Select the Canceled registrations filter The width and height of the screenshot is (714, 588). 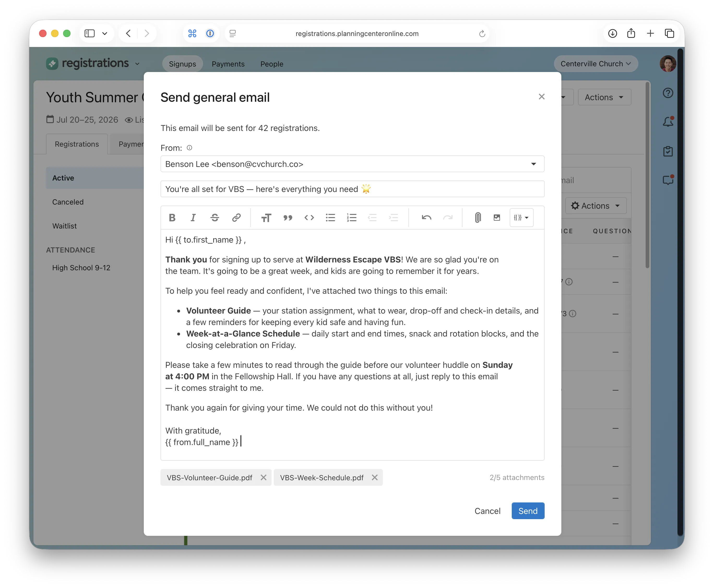[68, 202]
